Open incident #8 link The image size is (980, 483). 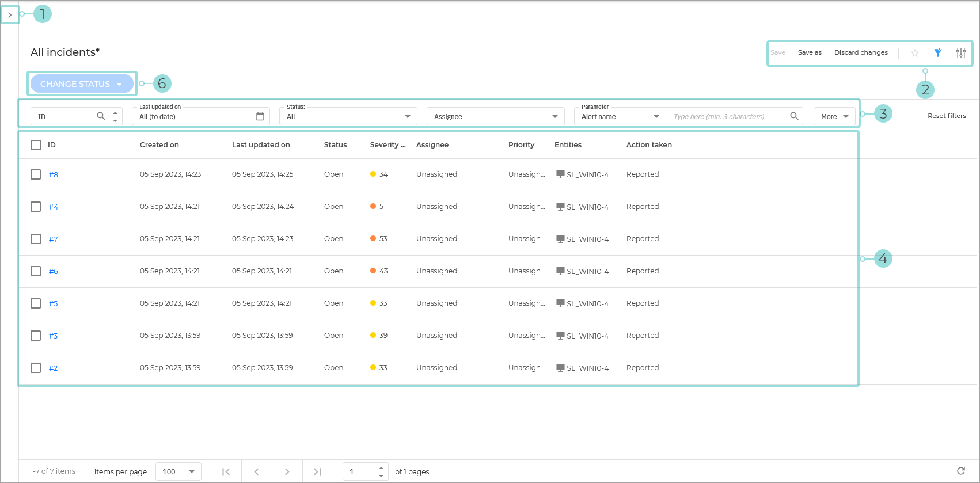pyautogui.click(x=54, y=175)
